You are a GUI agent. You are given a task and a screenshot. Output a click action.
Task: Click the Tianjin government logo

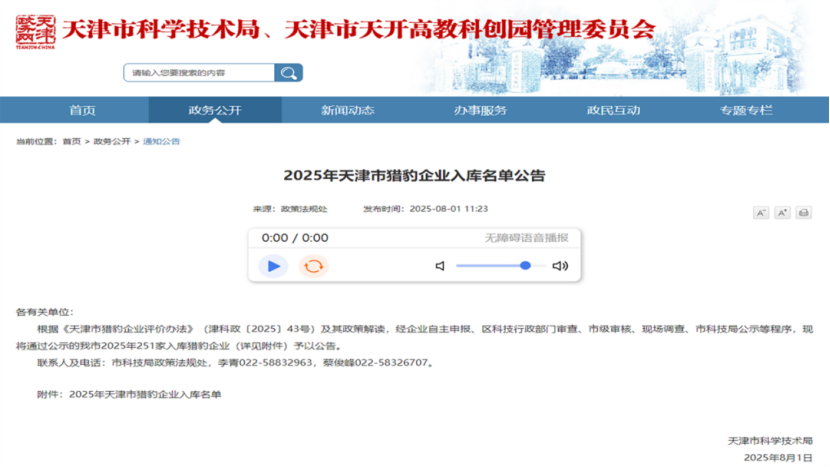point(35,31)
